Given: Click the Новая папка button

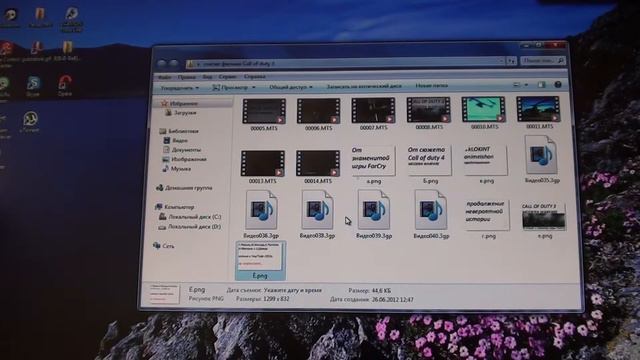Looking at the screenshot, I should (431, 86).
